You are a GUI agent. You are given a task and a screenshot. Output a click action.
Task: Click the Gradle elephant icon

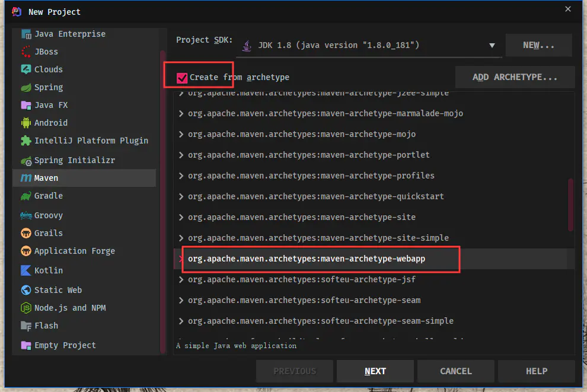[26, 196]
